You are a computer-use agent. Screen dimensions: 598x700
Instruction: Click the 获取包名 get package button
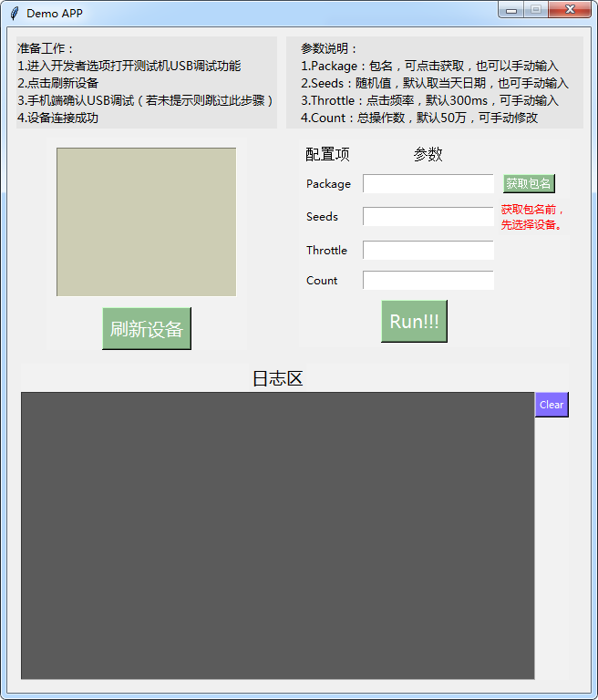pyautogui.click(x=529, y=183)
